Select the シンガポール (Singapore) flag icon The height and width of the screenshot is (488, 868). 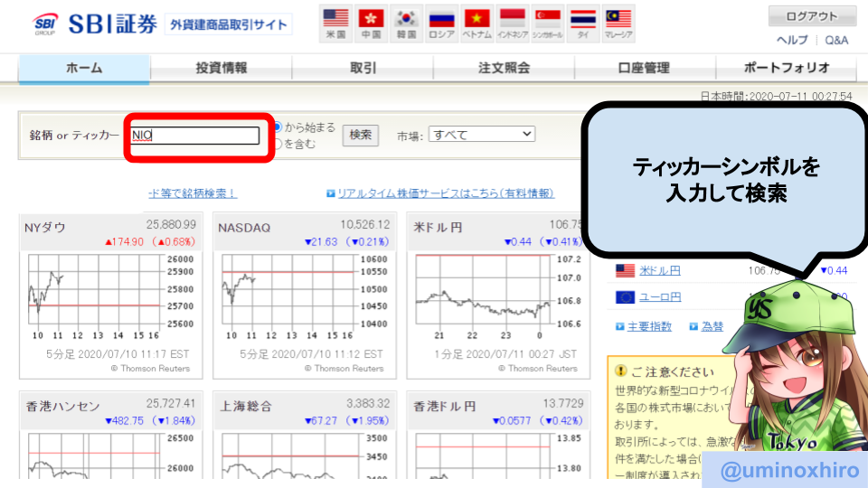coord(548,23)
